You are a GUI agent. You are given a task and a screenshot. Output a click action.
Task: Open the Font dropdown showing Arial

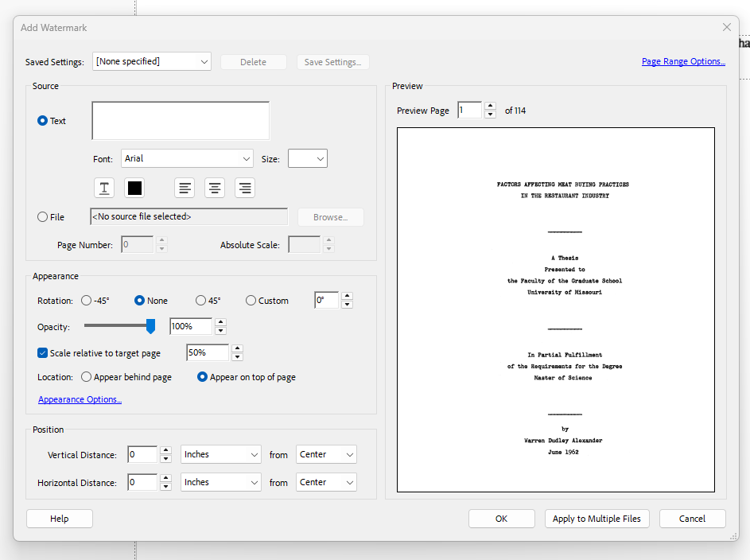click(x=187, y=158)
